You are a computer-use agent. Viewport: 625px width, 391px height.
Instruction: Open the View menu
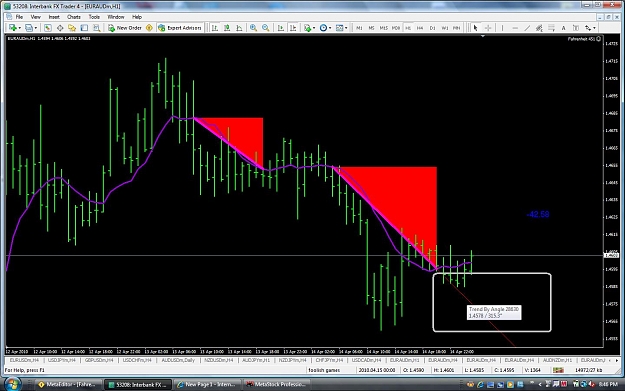pos(35,17)
